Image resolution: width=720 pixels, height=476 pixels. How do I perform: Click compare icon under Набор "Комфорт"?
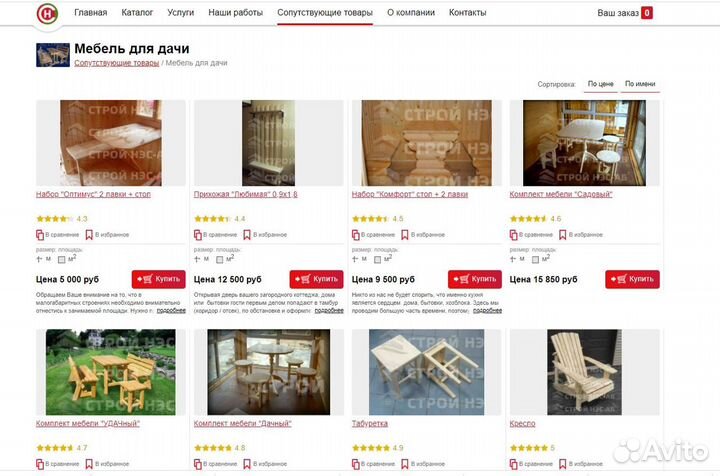tap(355, 235)
